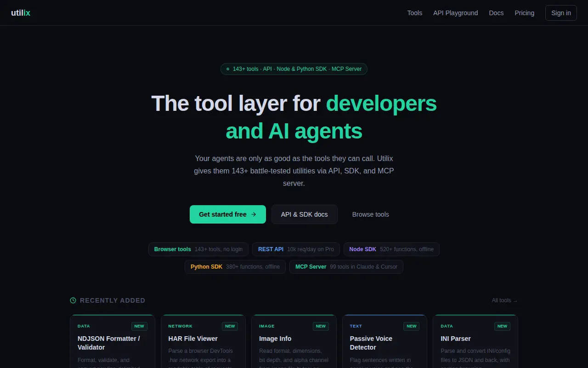The height and width of the screenshot is (368, 588).
Task: Select the Browser tools chip
Action: [198, 249]
